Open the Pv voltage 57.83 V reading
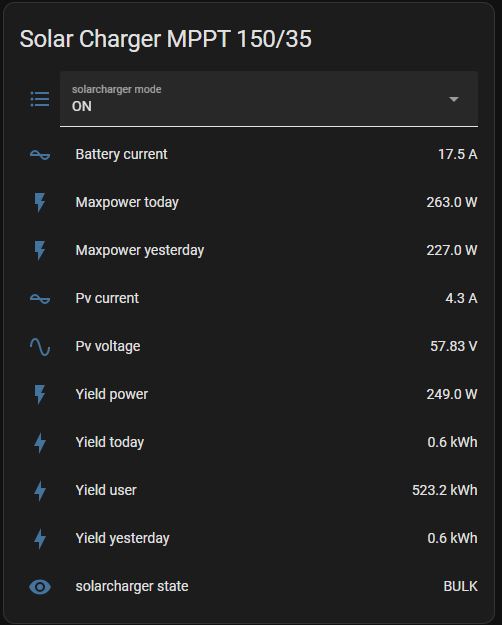The height and width of the screenshot is (625, 502). [x=454, y=346]
